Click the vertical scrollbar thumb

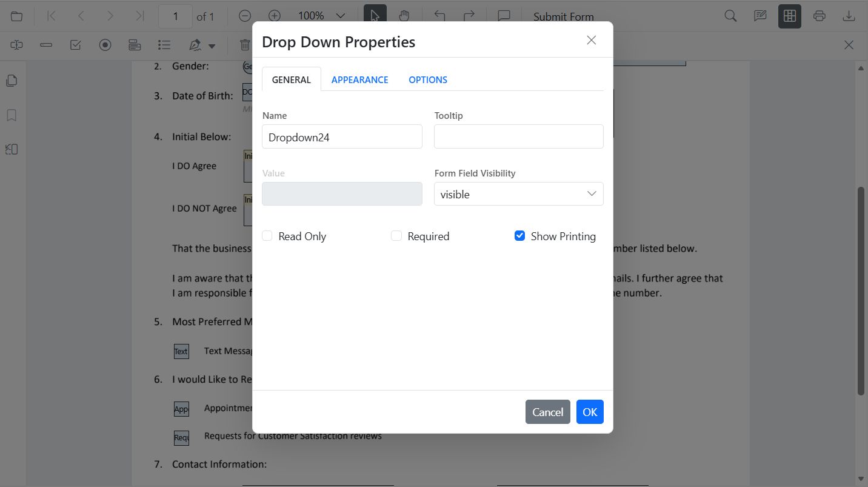pyautogui.click(x=861, y=291)
